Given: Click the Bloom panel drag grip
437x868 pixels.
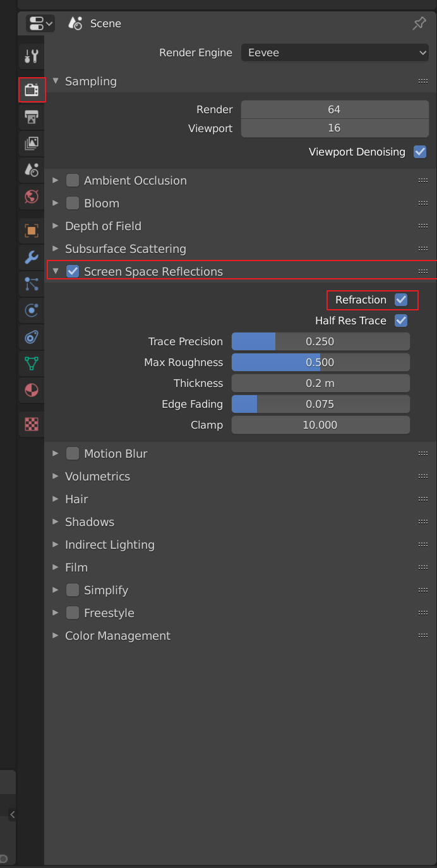Looking at the screenshot, I should 423,204.
